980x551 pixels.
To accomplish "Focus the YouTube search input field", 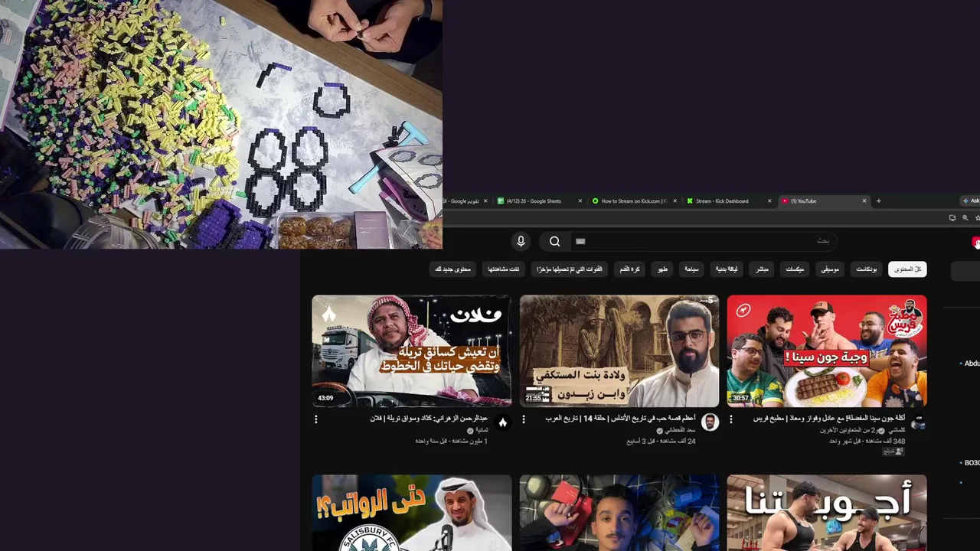I will point(704,241).
